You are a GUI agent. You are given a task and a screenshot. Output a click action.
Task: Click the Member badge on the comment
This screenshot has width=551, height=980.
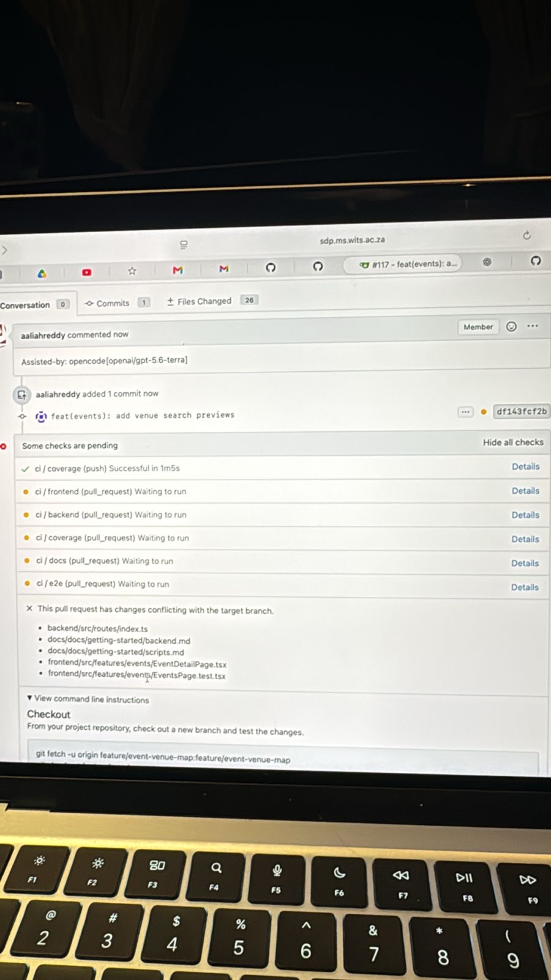[478, 327]
